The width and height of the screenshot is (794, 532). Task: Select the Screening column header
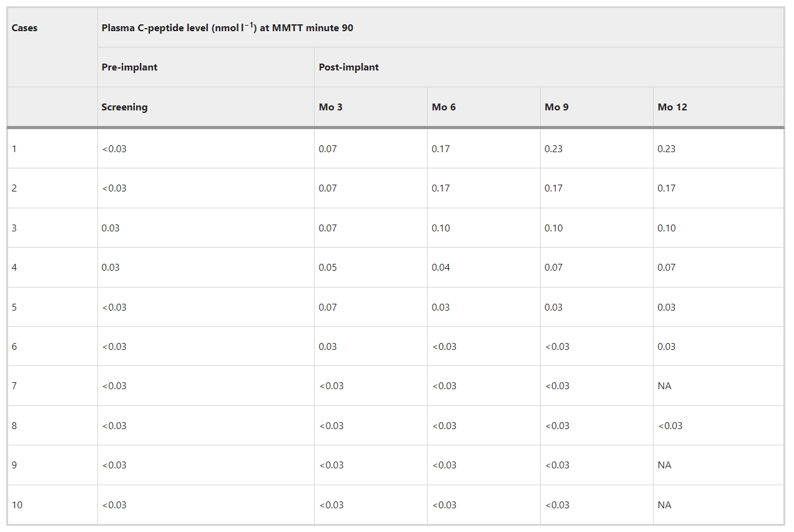click(124, 107)
